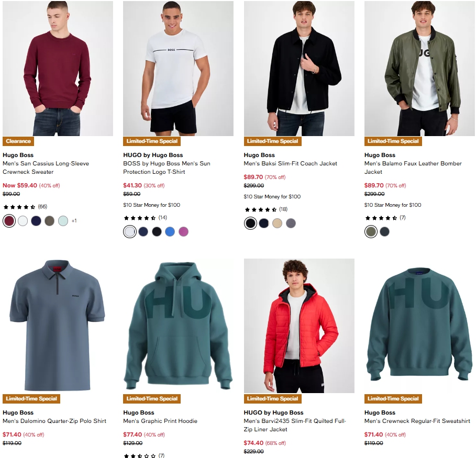Select olive green swatch for Balamo Bomber Jacket

pyautogui.click(x=371, y=232)
